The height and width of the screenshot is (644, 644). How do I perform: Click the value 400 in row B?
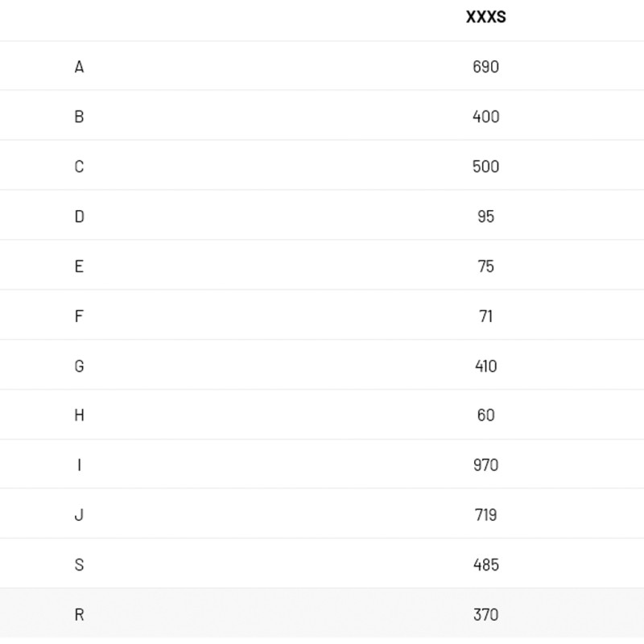coord(485,117)
